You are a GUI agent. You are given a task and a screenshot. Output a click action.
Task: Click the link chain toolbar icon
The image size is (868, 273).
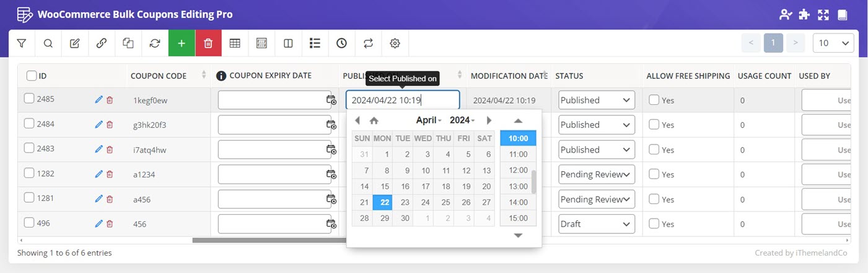point(102,43)
